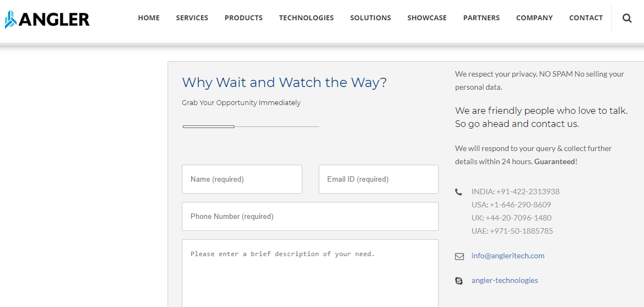Click the Angler logo

pyautogui.click(x=47, y=19)
